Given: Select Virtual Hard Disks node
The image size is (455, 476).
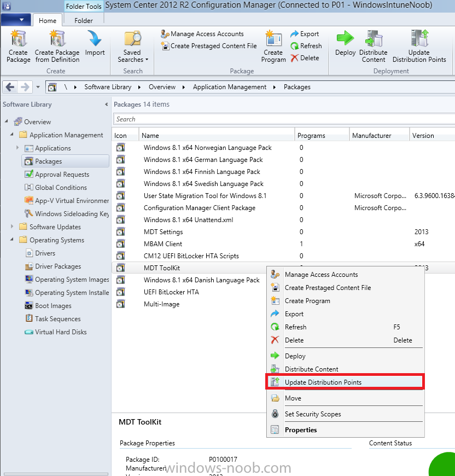Looking at the screenshot, I should click(x=56, y=332).
